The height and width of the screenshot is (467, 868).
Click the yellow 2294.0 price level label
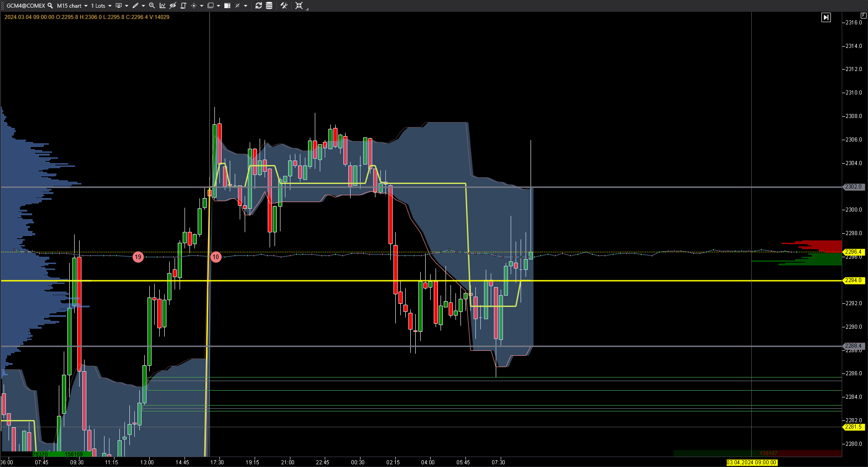[x=853, y=280]
